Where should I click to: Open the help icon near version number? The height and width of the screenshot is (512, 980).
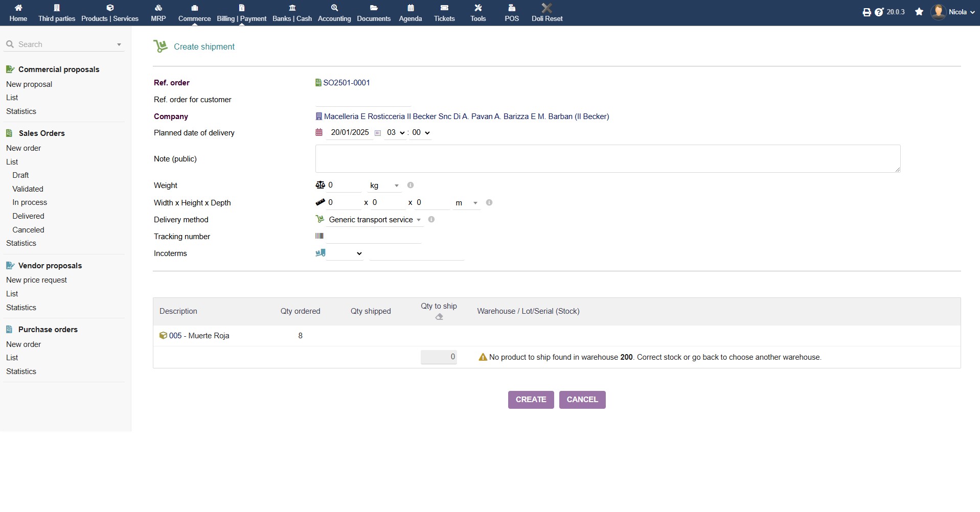(879, 12)
